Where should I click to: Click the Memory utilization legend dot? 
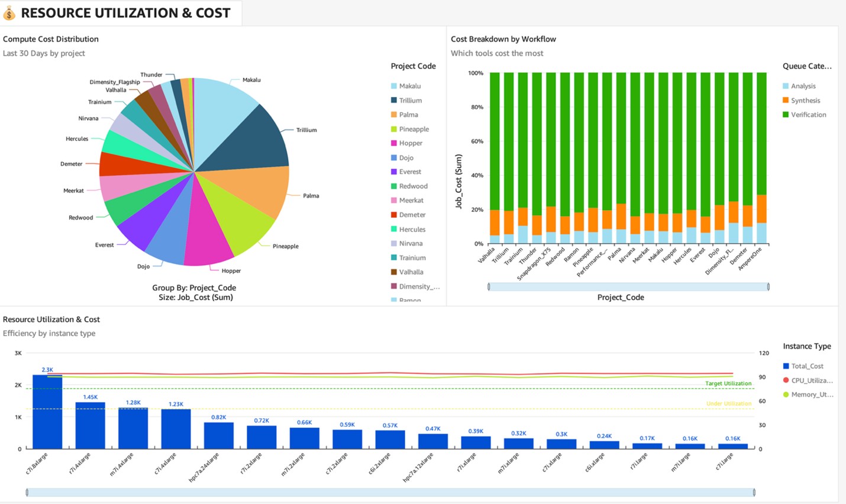(x=786, y=395)
